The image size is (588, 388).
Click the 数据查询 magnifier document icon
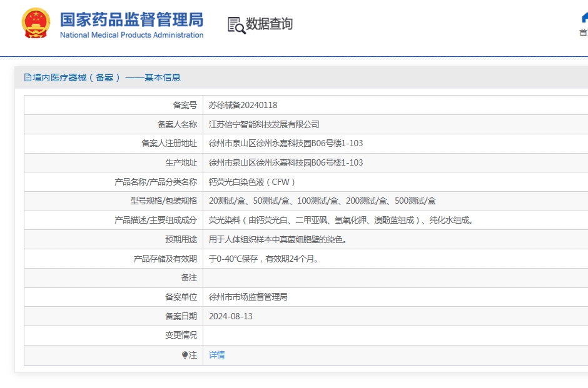236,26
